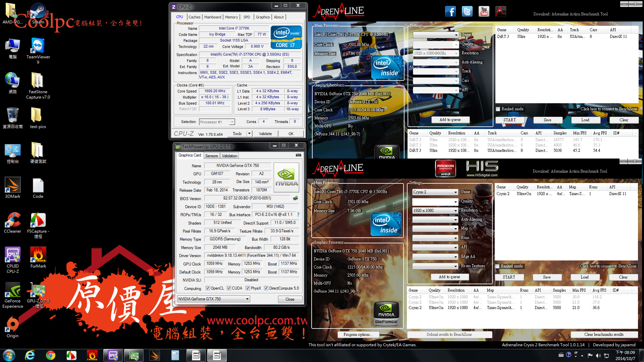Open the test-pics folder
Screen dimensions: 644x362
coord(38,118)
